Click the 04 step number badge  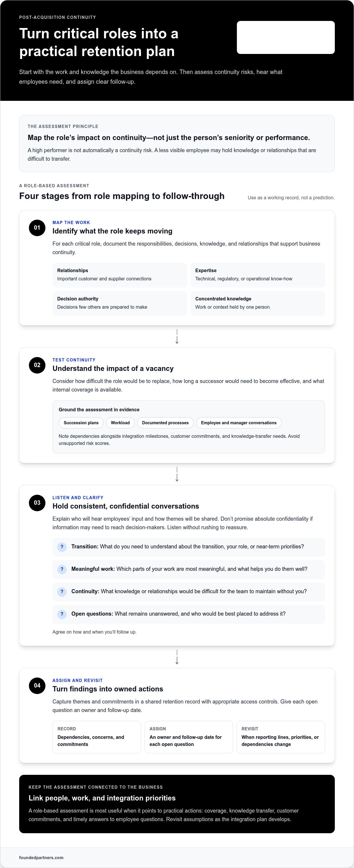coord(37,686)
